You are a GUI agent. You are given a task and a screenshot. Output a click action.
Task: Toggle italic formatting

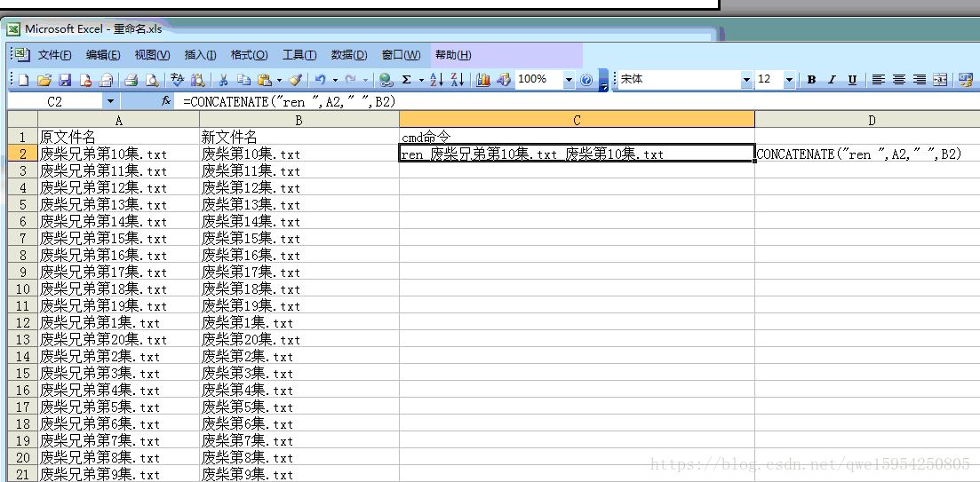(832, 80)
